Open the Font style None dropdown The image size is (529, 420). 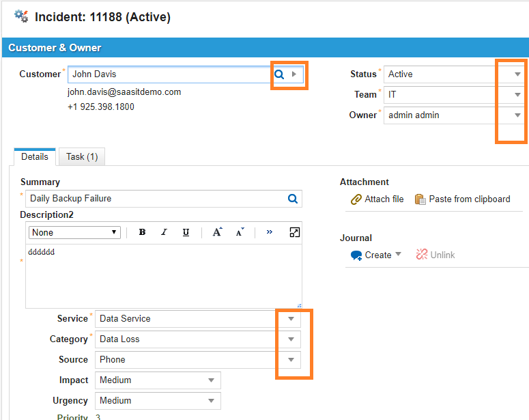pos(74,232)
